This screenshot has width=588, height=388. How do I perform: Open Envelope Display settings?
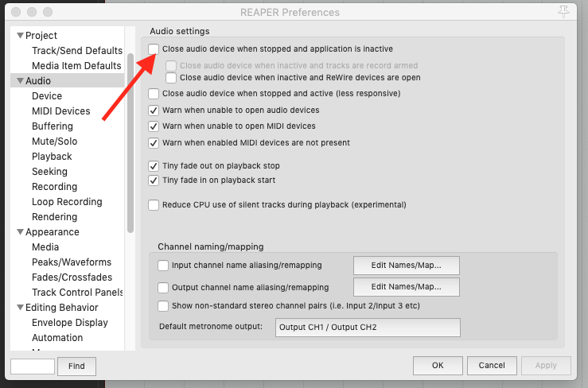point(70,322)
